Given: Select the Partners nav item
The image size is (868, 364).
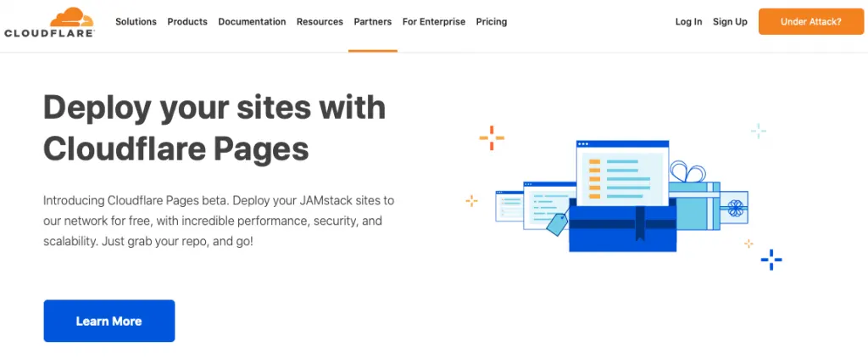Looking at the screenshot, I should [x=373, y=21].
